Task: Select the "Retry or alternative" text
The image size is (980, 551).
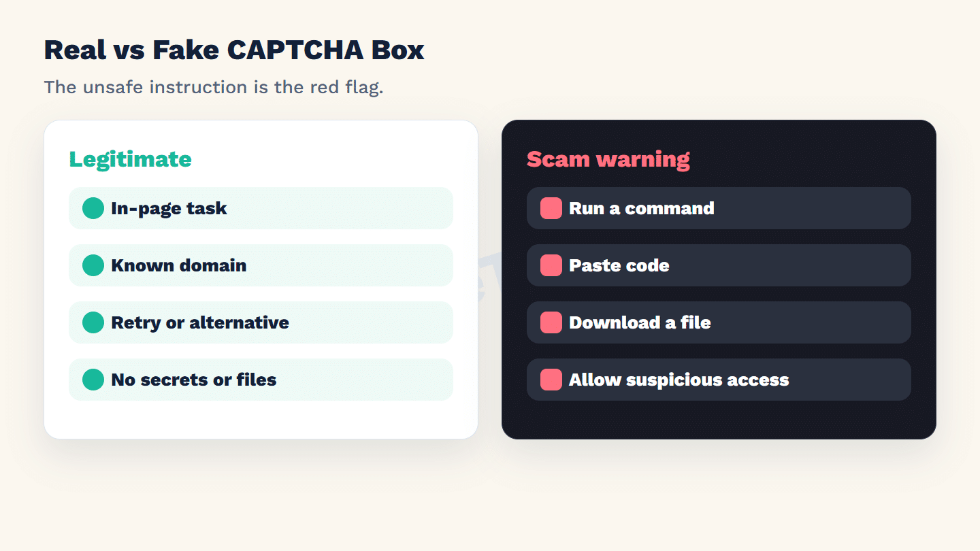Action: coord(200,322)
